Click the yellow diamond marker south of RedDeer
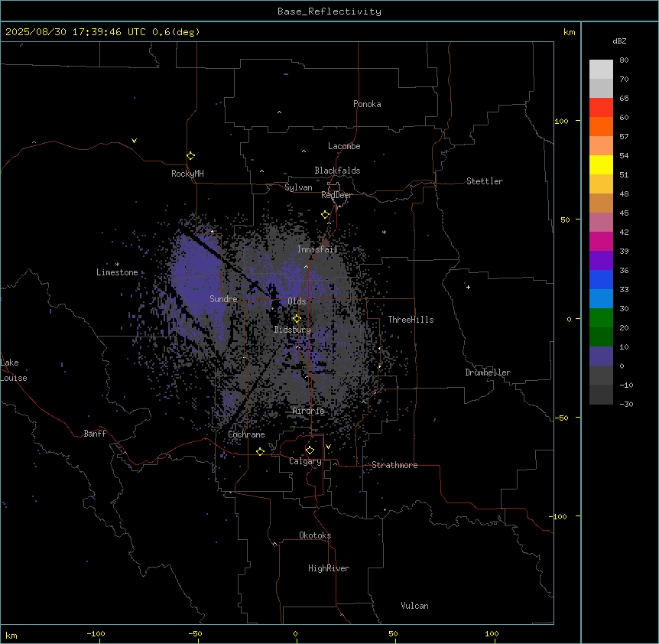Image resolution: width=659 pixels, height=644 pixels. [x=326, y=215]
